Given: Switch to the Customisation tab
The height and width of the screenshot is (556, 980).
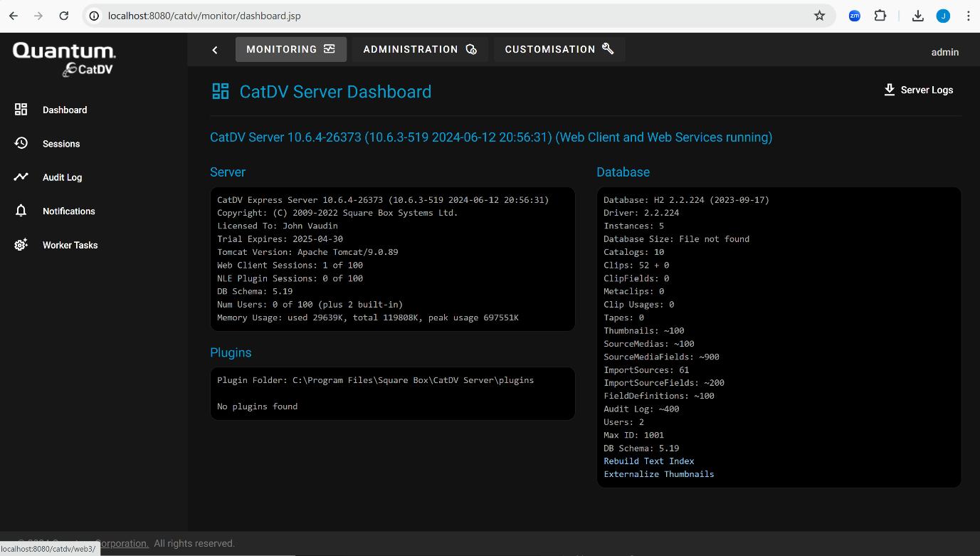Looking at the screenshot, I should 559,49.
